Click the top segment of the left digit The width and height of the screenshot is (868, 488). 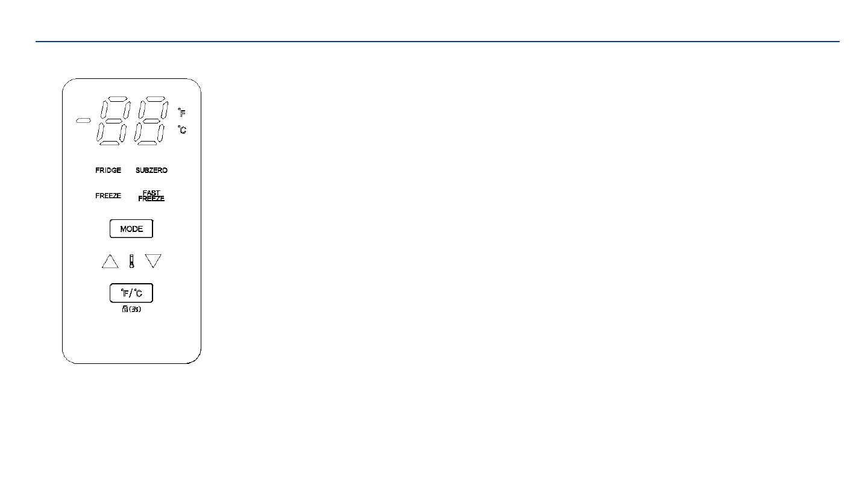pyautogui.click(x=117, y=98)
